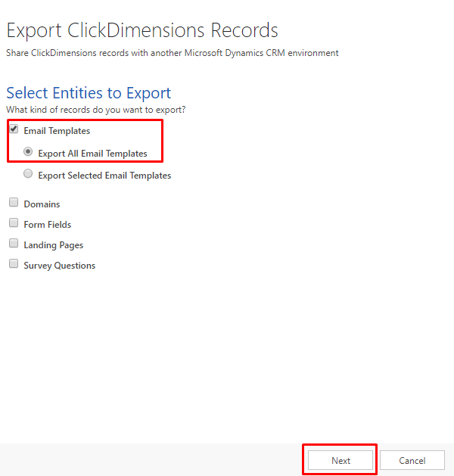
Task: Click the Export All Email Templates label
Action: pos(92,153)
